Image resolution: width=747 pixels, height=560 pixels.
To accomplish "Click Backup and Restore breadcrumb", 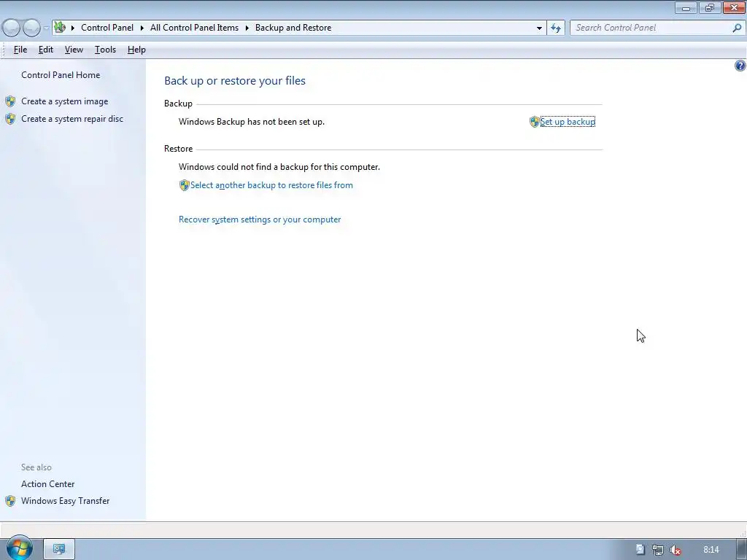I will (x=293, y=28).
